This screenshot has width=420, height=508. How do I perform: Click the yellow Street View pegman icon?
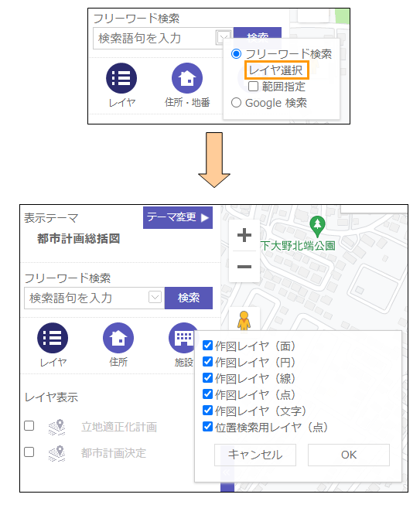244,320
